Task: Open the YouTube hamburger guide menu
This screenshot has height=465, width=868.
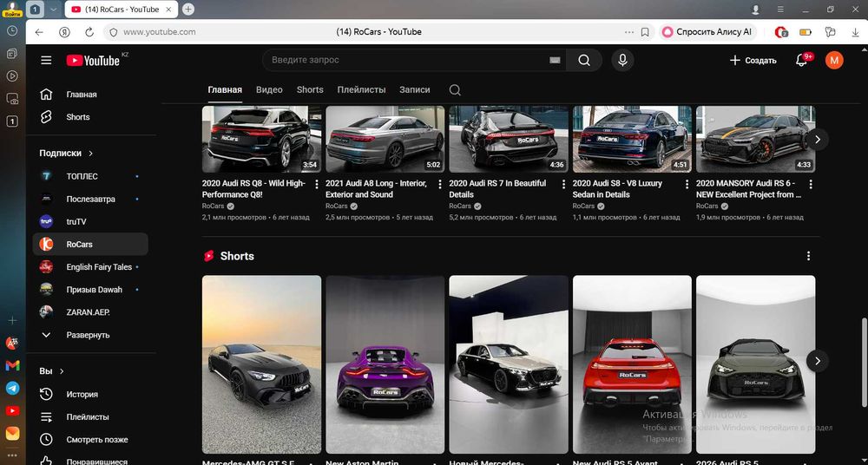Action: [46, 60]
